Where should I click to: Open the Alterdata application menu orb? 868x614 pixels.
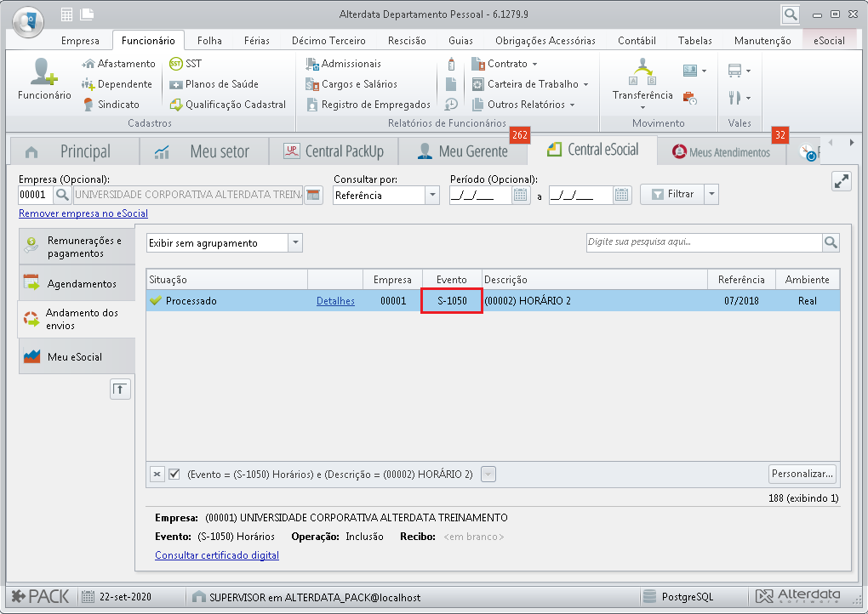pos(28,21)
